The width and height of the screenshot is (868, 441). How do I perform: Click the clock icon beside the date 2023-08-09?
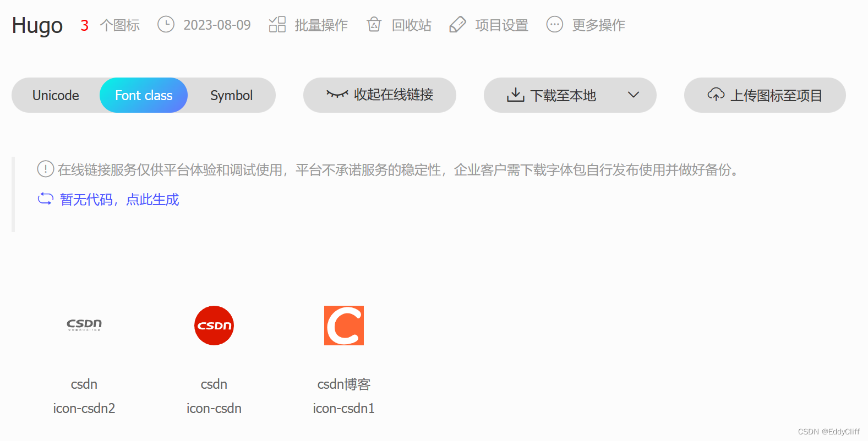166,24
